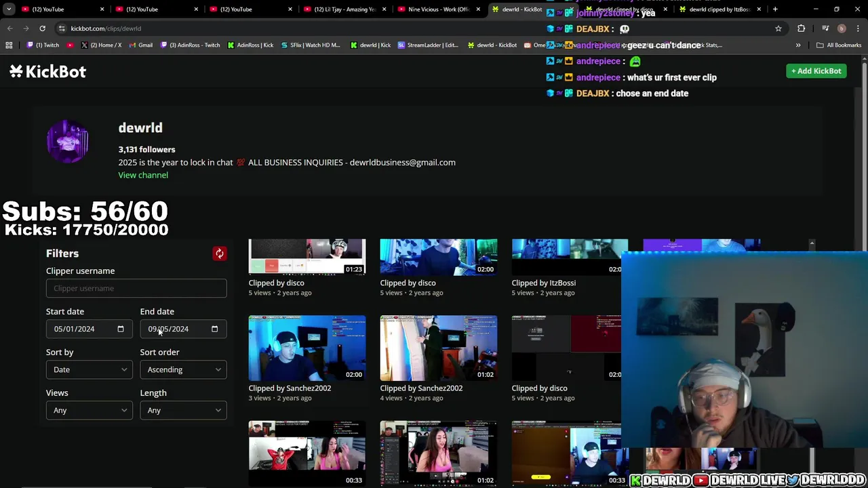Viewport: 868px width, 488px height.
Task: Click the dewrld username heading
Action: coord(140,128)
